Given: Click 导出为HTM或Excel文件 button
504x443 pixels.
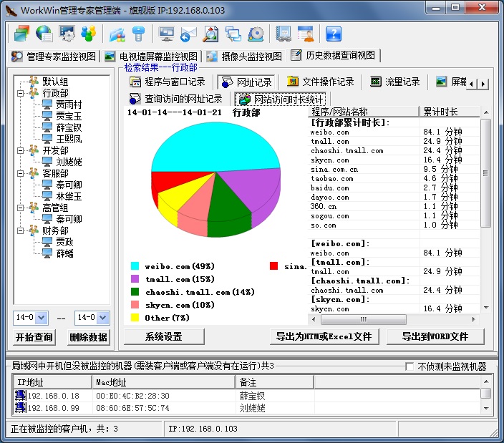Looking at the screenshot, I should pyautogui.click(x=324, y=336).
